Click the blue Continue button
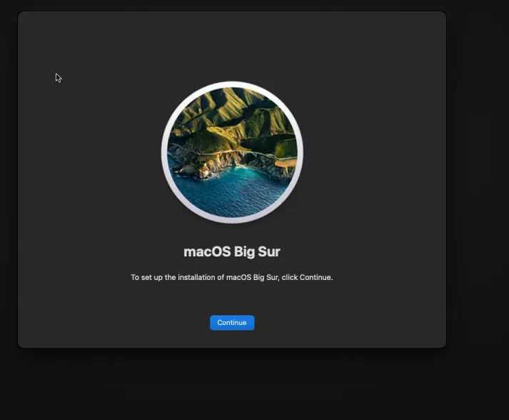This screenshot has width=509, height=420. tap(232, 323)
